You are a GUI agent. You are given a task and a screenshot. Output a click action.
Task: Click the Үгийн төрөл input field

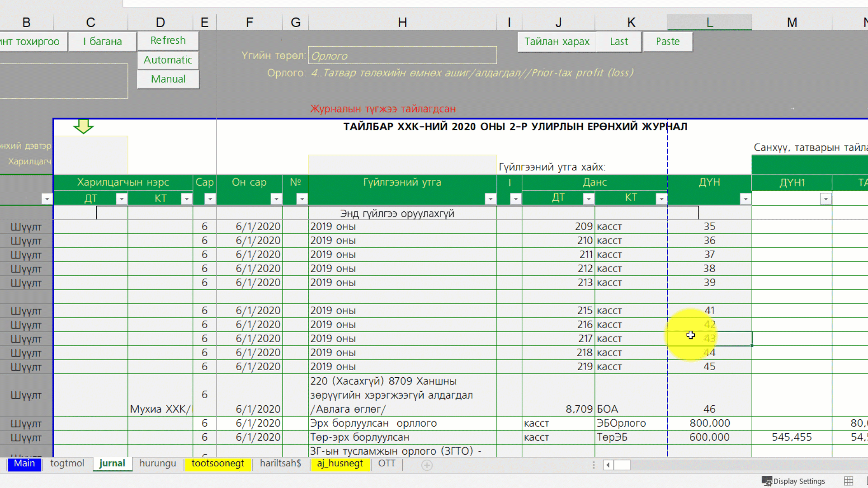pos(402,56)
